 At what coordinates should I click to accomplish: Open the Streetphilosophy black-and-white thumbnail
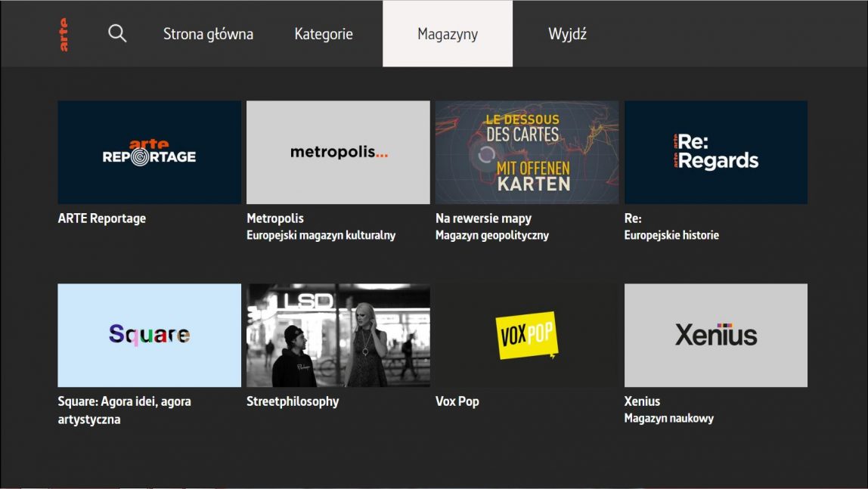pos(338,336)
